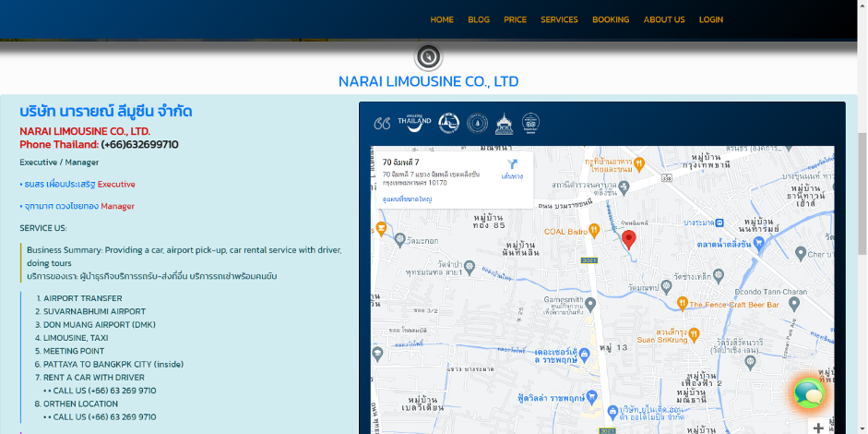
Task: Select SERVICES in navigation bar
Action: coord(559,19)
